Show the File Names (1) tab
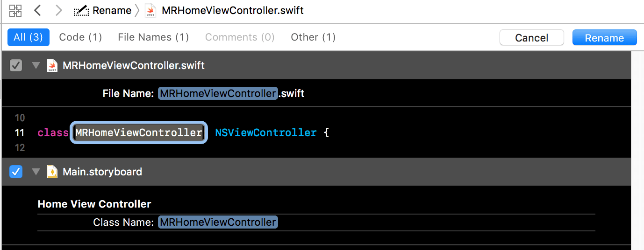The image size is (644, 250). click(x=153, y=37)
